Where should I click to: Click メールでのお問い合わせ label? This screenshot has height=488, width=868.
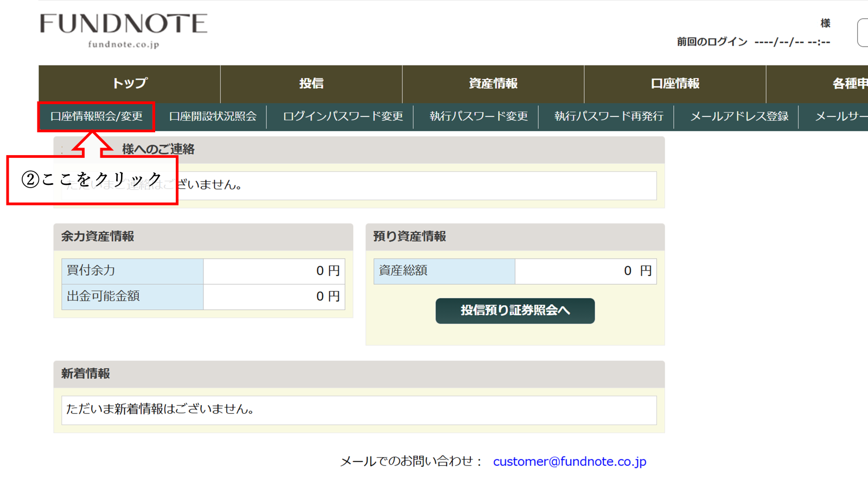click(x=411, y=461)
